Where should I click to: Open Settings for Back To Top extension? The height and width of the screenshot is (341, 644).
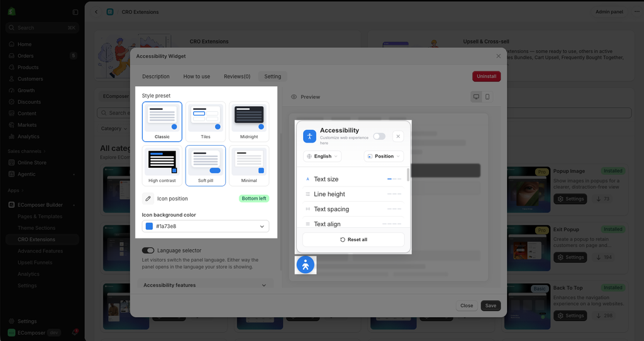tap(570, 315)
